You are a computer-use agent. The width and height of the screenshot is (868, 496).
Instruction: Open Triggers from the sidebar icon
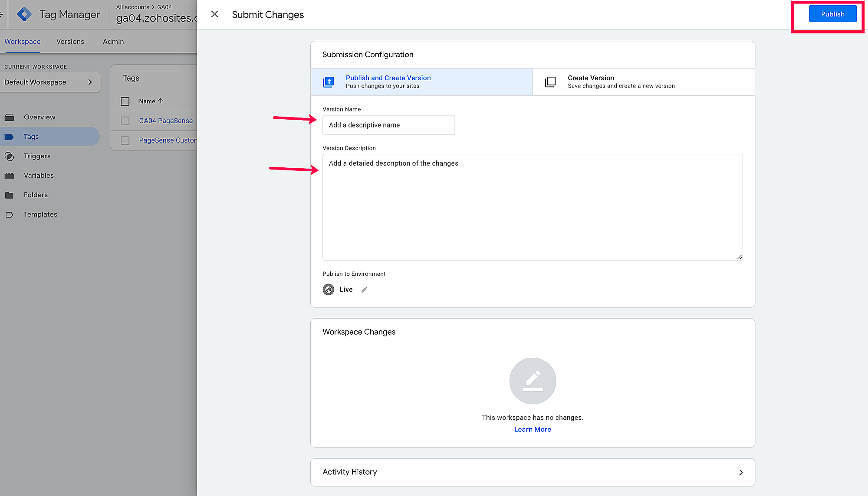[10, 156]
